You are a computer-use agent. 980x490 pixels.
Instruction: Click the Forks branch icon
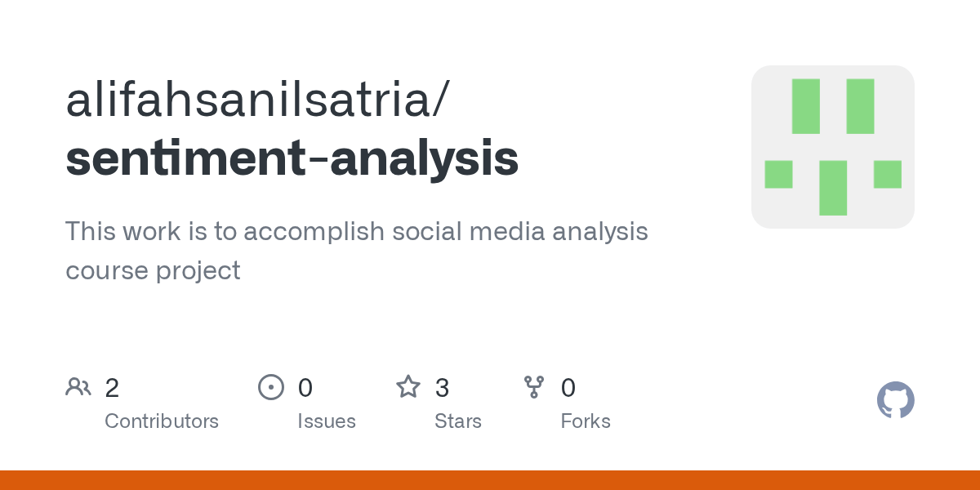point(534,386)
